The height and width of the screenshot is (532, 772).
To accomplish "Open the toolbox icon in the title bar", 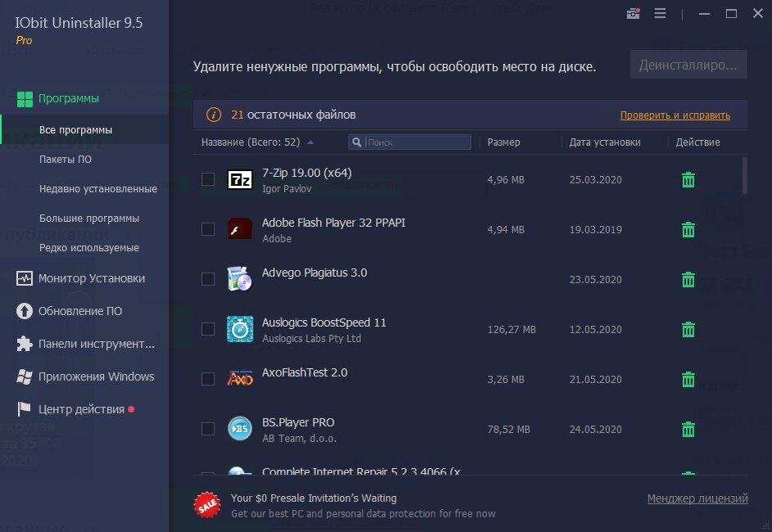I will pyautogui.click(x=633, y=13).
